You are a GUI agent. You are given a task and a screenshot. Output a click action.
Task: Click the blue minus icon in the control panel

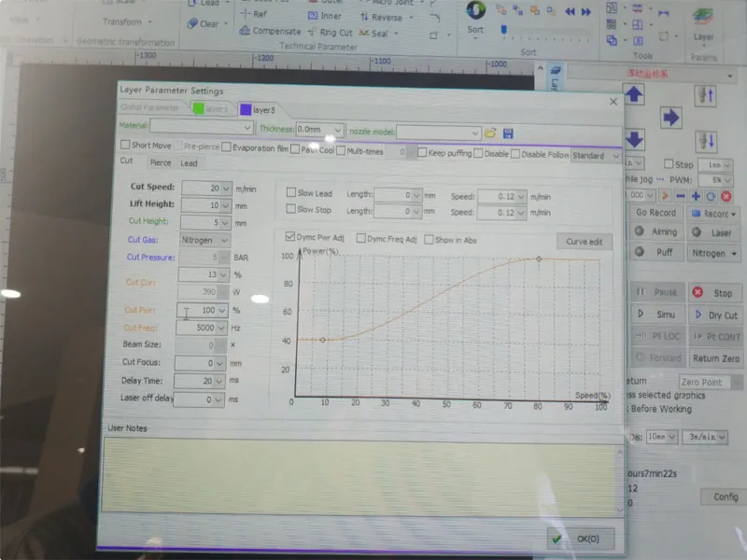[681, 196]
